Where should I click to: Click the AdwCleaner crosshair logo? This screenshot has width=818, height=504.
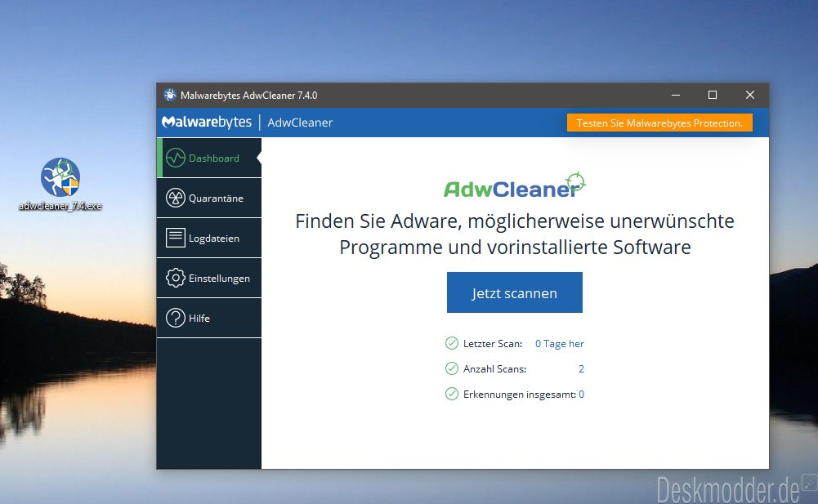pos(514,185)
